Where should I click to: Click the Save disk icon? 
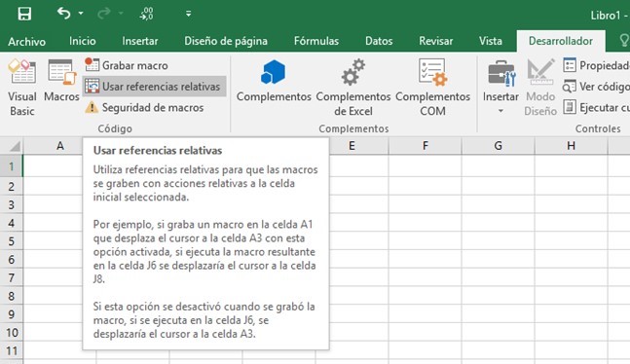pyautogui.click(x=24, y=14)
